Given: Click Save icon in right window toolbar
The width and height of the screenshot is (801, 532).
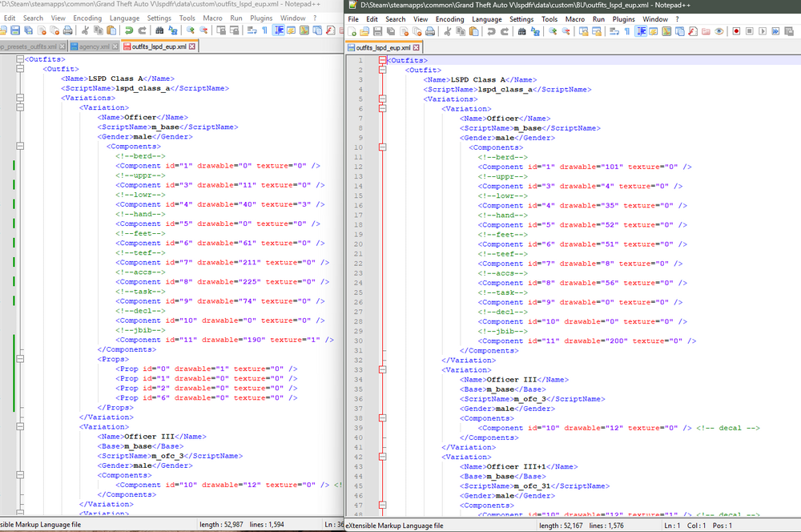Looking at the screenshot, I should (377, 32).
